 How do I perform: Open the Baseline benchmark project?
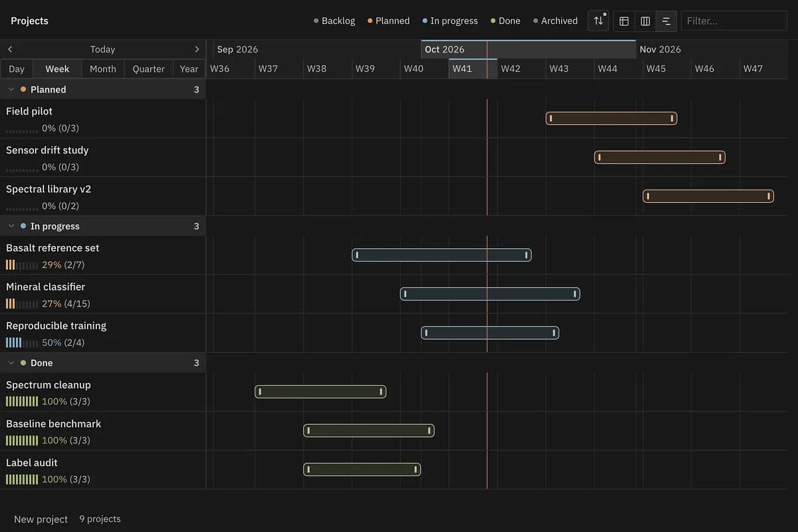tap(54, 424)
